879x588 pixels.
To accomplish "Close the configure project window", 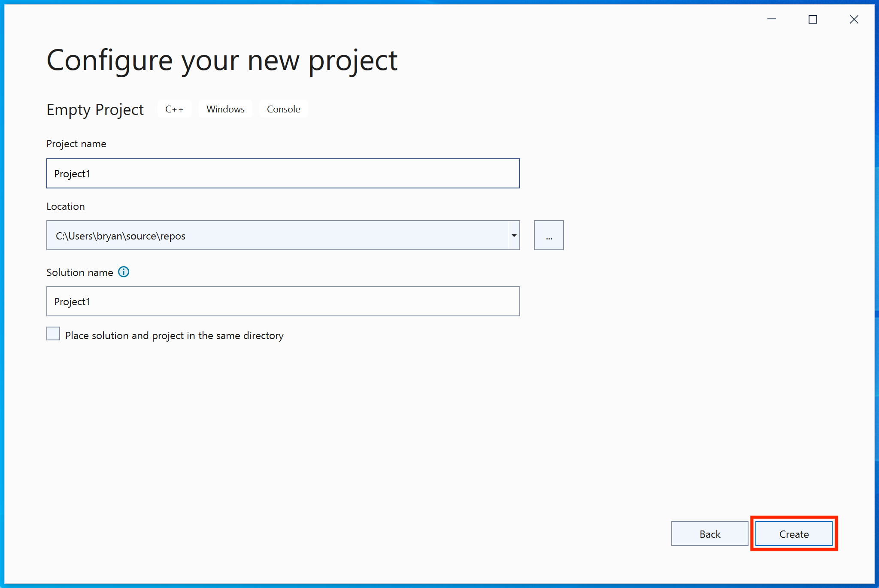I will pos(854,19).
